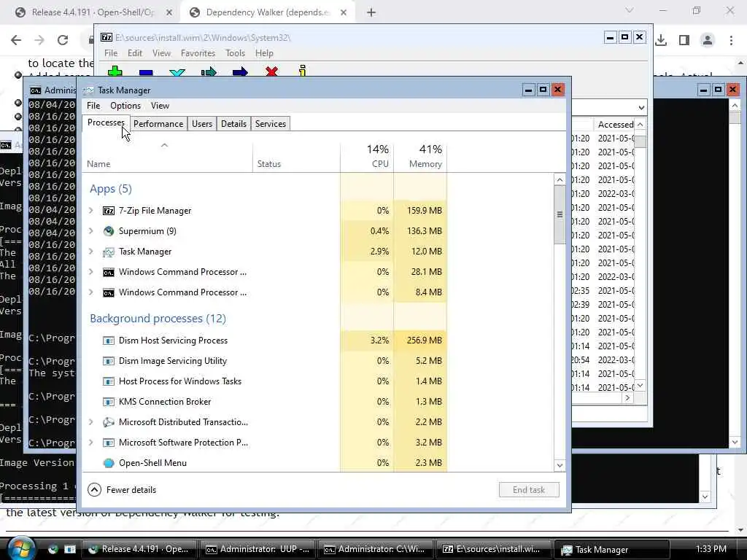
Task: Click the Windows Start orb
Action: coord(21,548)
